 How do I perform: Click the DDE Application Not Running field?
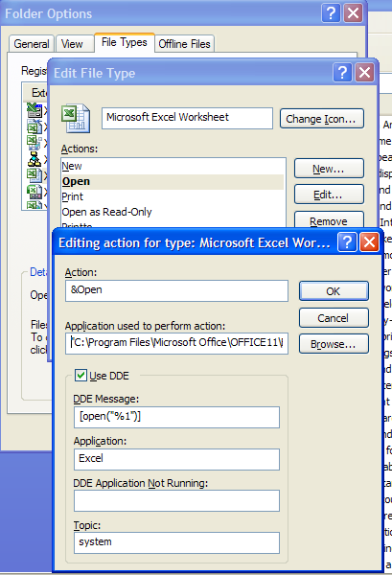coord(176,500)
